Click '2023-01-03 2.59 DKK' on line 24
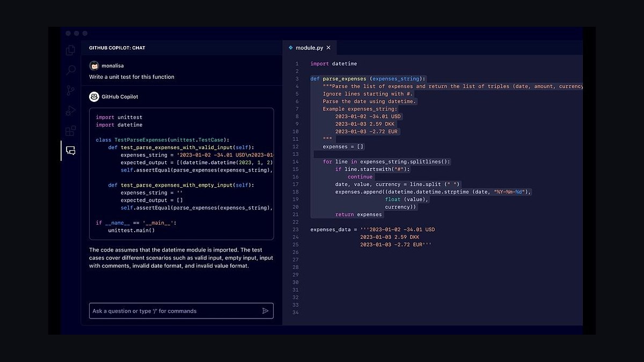The width and height of the screenshot is (644, 362). pos(390,237)
